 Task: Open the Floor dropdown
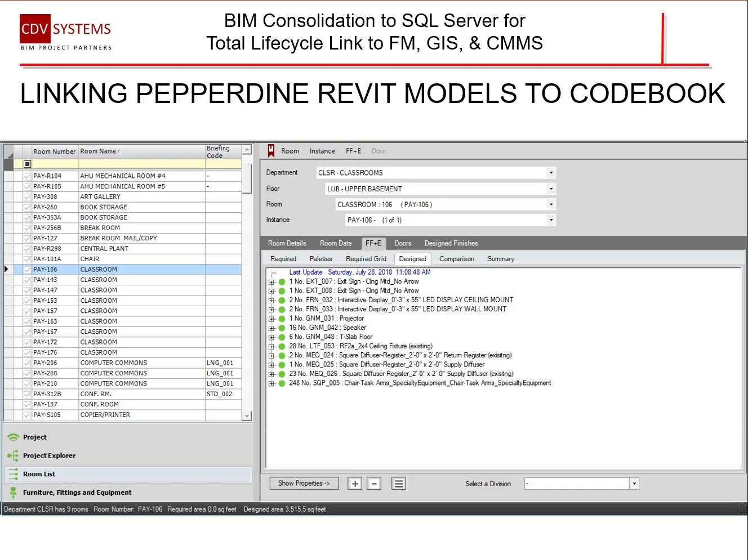551,189
